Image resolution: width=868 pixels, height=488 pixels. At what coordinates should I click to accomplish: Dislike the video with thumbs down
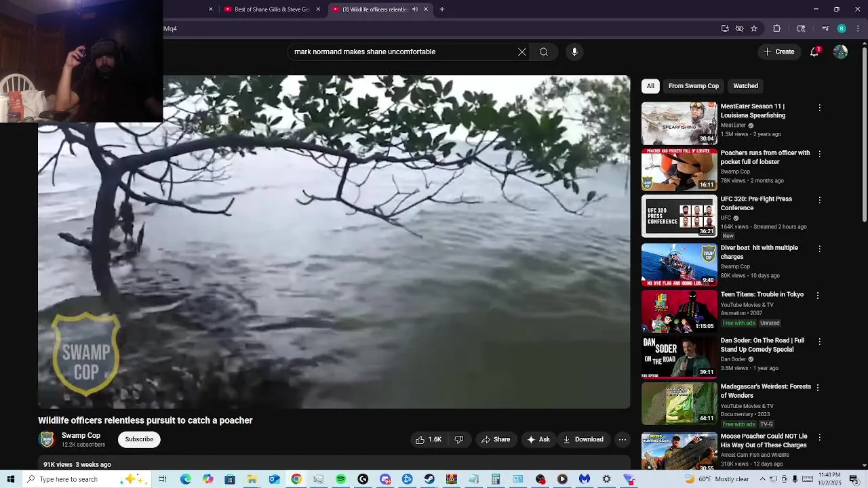click(459, 439)
